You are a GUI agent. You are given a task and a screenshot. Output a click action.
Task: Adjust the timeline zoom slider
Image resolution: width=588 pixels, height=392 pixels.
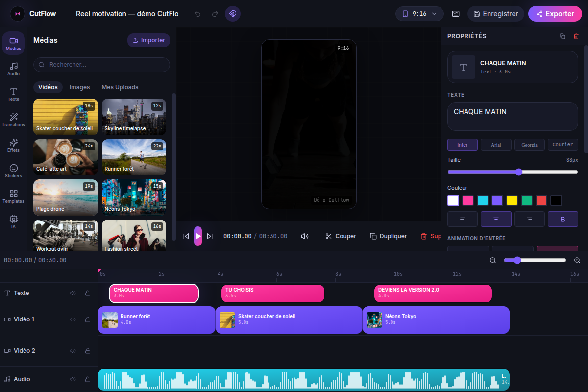(x=535, y=260)
